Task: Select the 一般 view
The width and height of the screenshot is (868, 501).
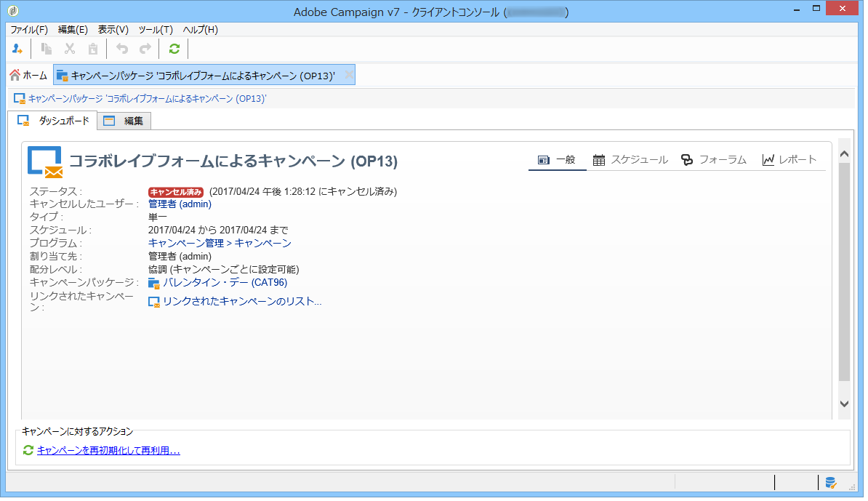Action: [556, 160]
